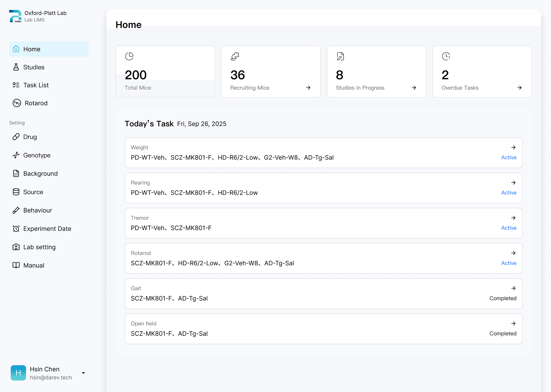Image resolution: width=551 pixels, height=392 pixels.
Task: Click the Home house icon
Action: pos(16,49)
